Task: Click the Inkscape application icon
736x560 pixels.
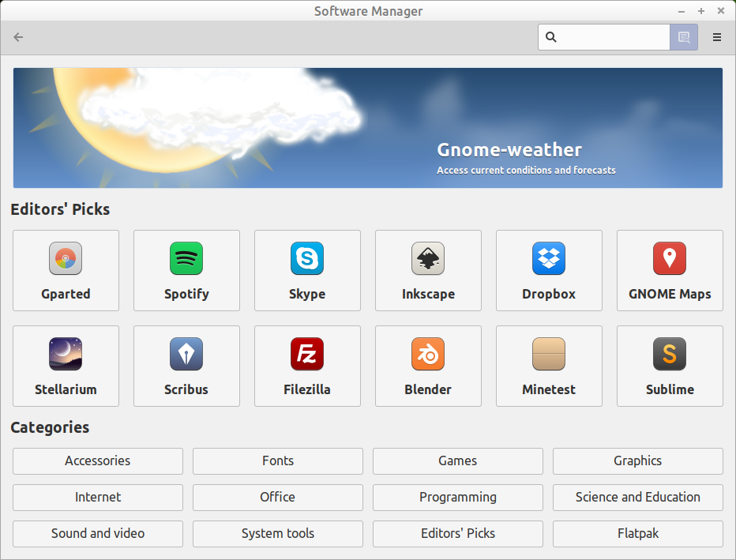Action: pyautogui.click(x=428, y=270)
